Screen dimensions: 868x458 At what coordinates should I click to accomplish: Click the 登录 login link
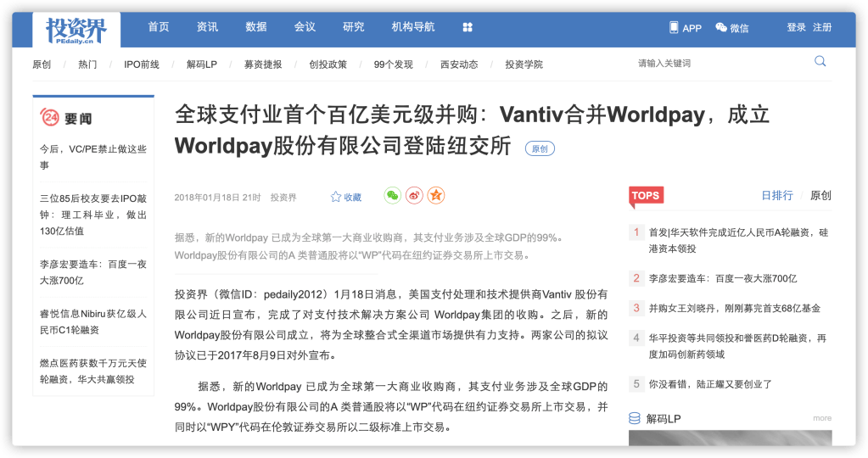(x=796, y=28)
